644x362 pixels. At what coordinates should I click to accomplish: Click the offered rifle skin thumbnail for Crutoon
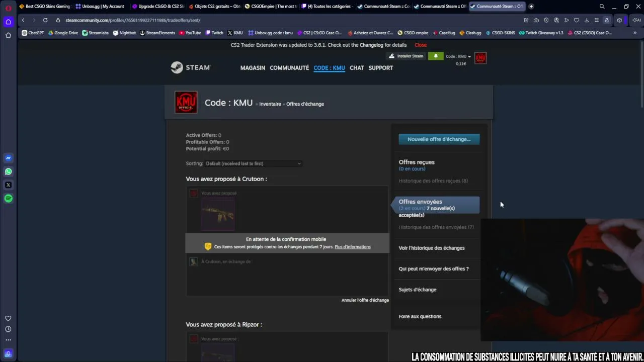pos(218,214)
